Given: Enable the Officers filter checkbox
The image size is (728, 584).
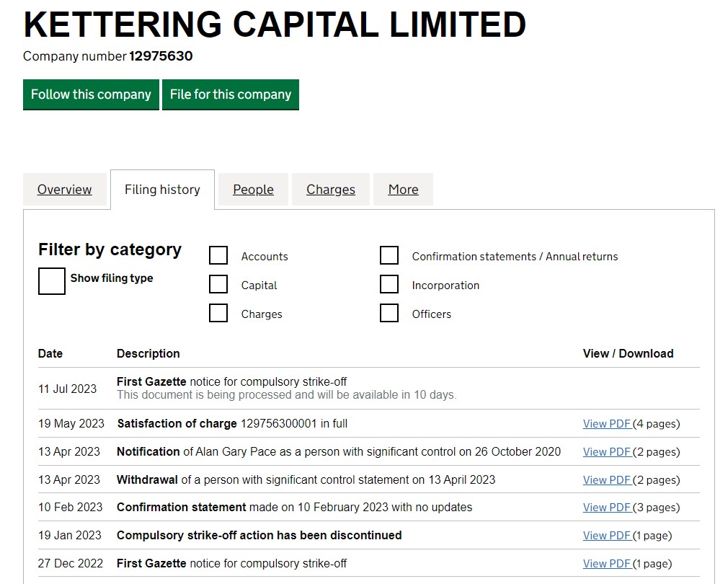Looking at the screenshot, I should [x=389, y=314].
